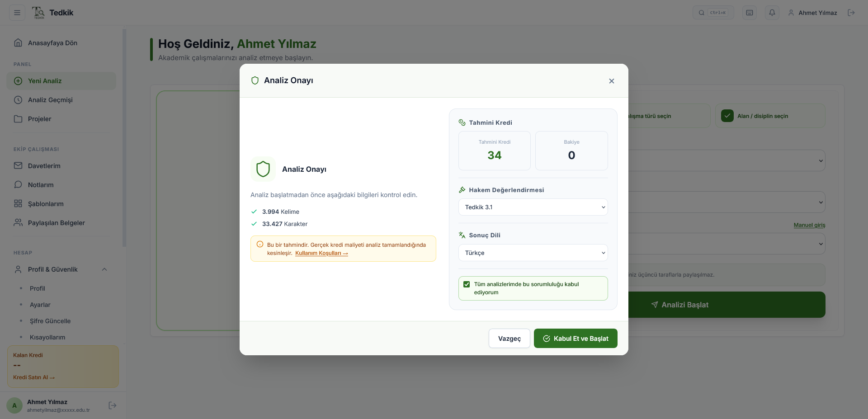Toggle the Alan / disiplin seçin checkbox
Image resolution: width=868 pixels, height=419 pixels.
[727, 116]
